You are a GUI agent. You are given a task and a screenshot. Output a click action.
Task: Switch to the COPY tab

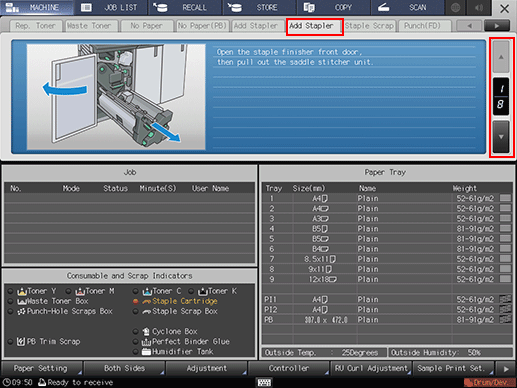coord(333,7)
